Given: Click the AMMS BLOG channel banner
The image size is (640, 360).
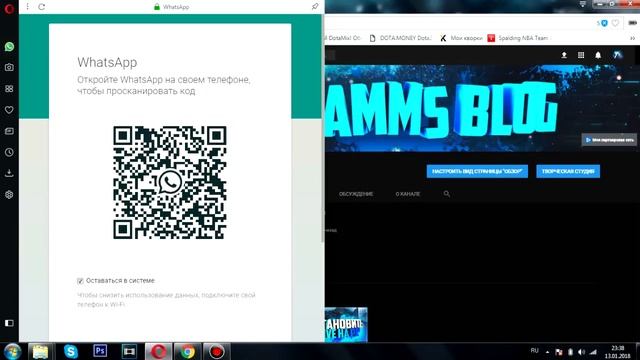Looking at the screenshot, I should click(482, 108).
